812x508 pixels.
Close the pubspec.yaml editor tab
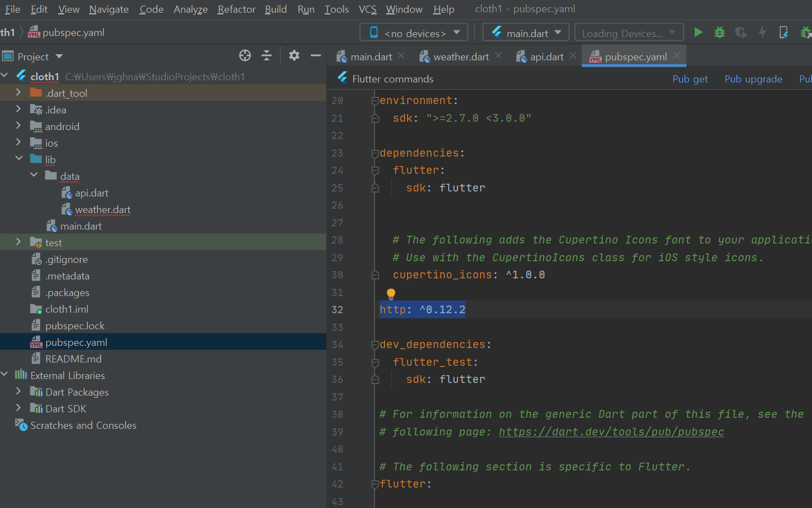676,56
